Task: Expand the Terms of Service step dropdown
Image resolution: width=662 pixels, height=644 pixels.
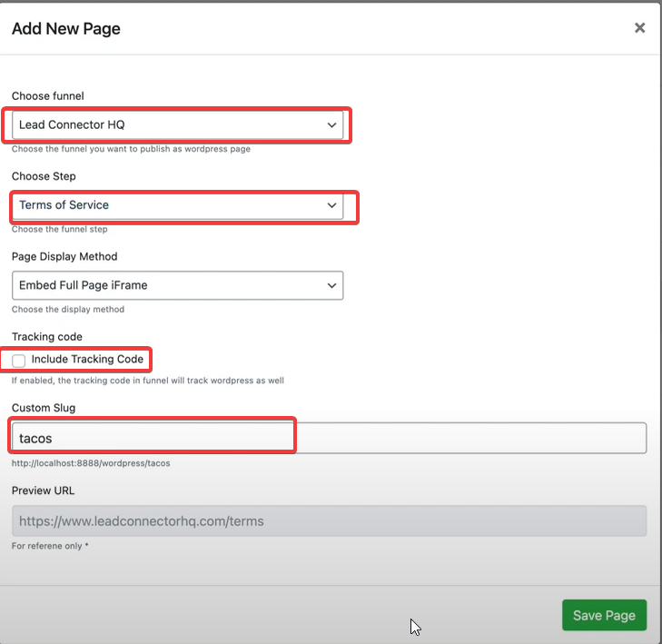Action: coord(178,205)
